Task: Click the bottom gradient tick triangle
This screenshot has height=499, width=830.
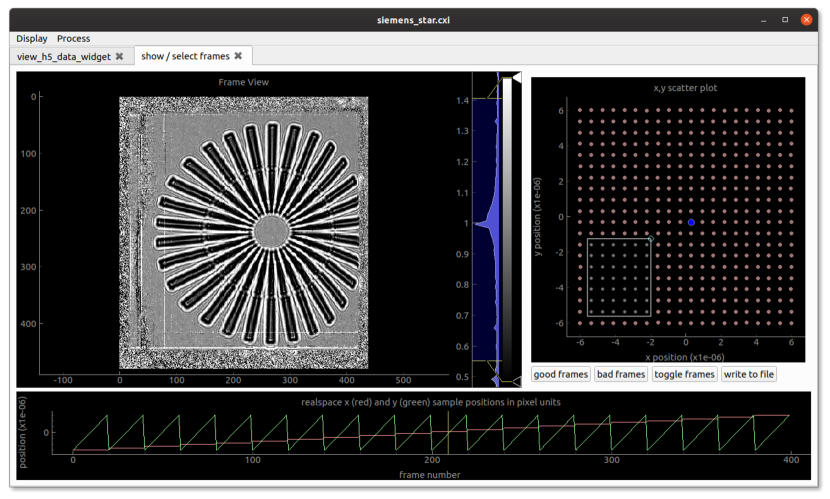Action: click(x=516, y=381)
